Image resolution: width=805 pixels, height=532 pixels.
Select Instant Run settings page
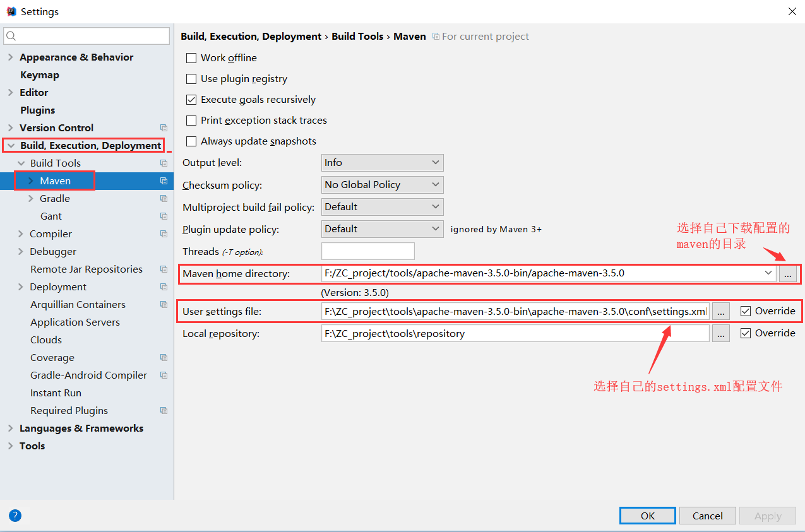click(56, 393)
